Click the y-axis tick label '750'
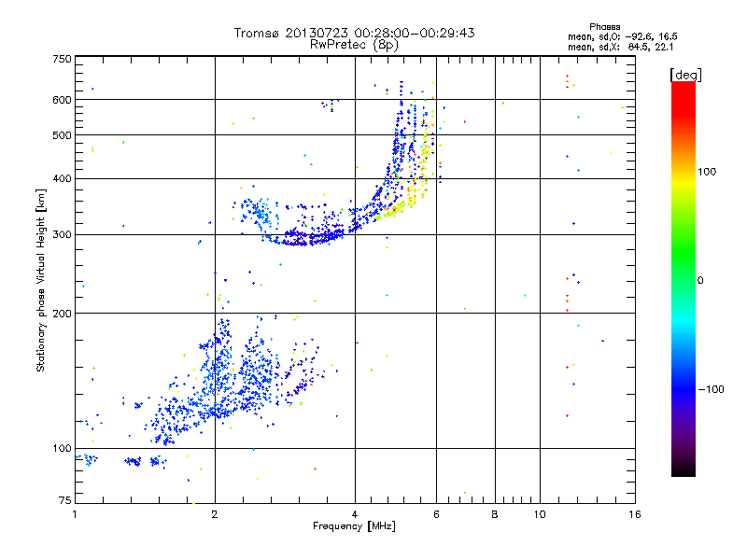Viewport: 747px width, 560px height. click(x=63, y=59)
